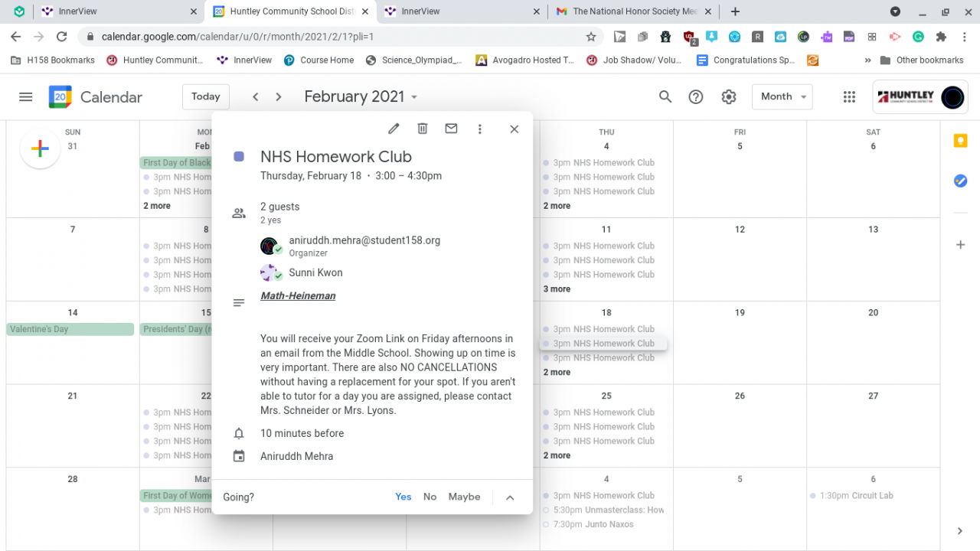The width and height of the screenshot is (980, 551).
Task: Open the 5:30pm Unmasterclass event
Action: pyautogui.click(x=606, y=510)
